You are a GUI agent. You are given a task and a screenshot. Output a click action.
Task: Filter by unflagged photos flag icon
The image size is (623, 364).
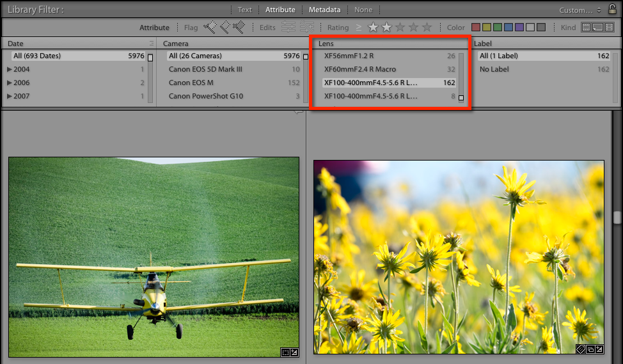[225, 27]
